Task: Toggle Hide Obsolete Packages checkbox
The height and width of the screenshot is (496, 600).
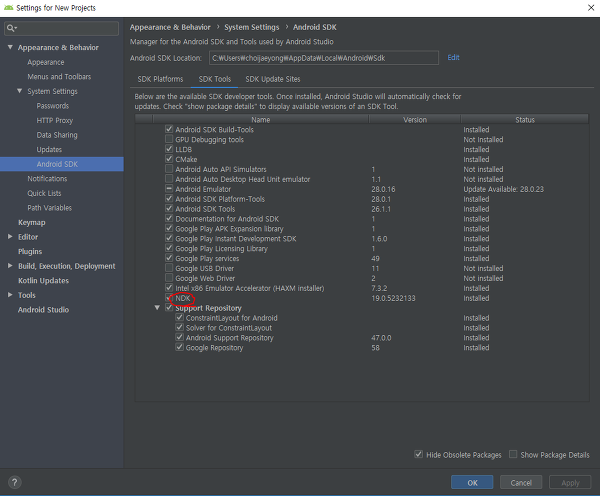Action: [x=419, y=454]
